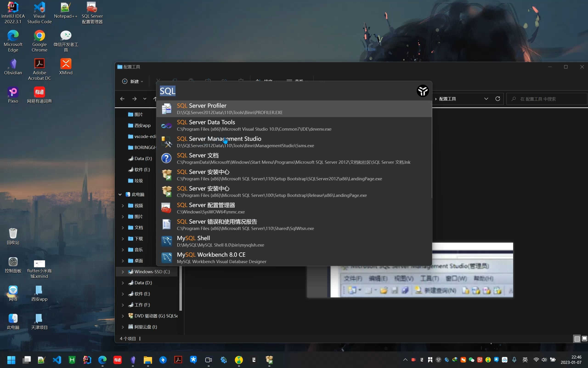Refresh the 配置工具 folder

pos(498,99)
